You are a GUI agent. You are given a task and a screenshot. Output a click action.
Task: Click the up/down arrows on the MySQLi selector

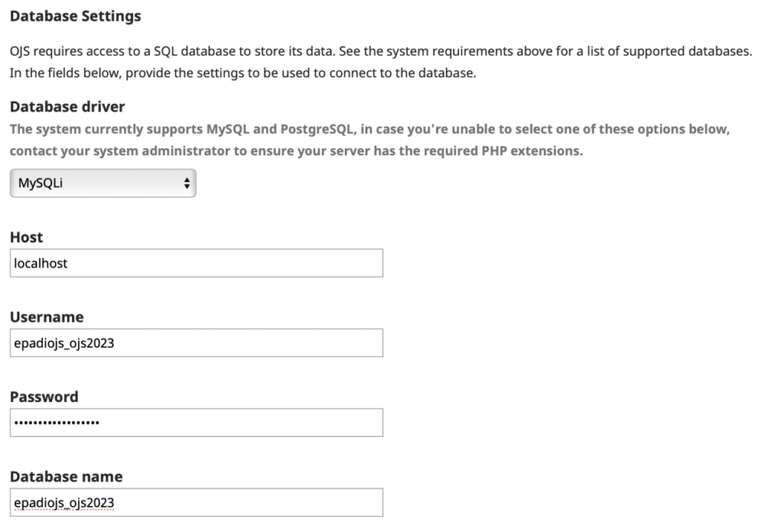point(187,183)
